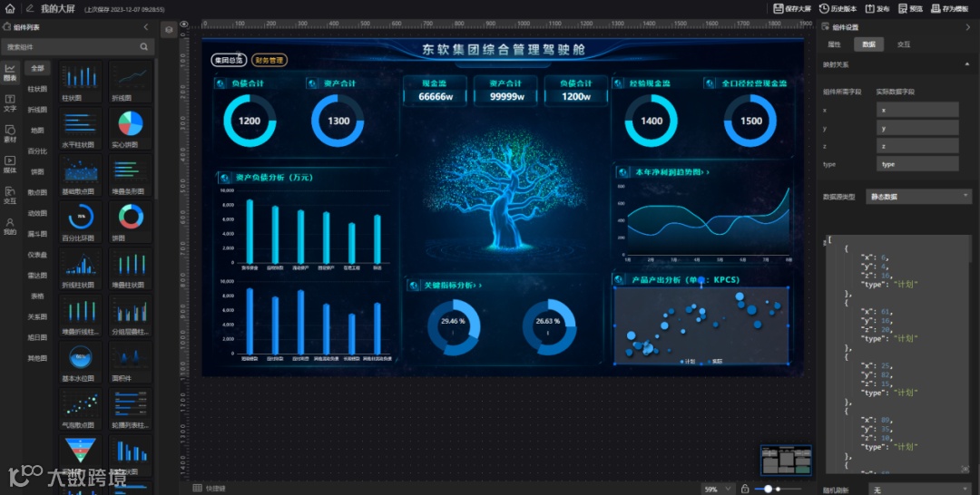This screenshot has width=980, height=495.
Task: Select 雷达图 category
Action: click(37, 275)
